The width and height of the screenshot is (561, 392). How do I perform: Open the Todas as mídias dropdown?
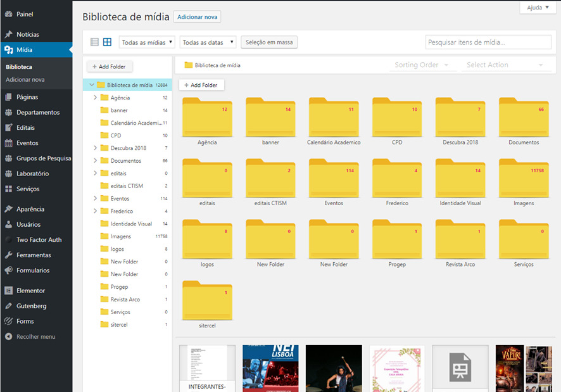[x=147, y=42]
